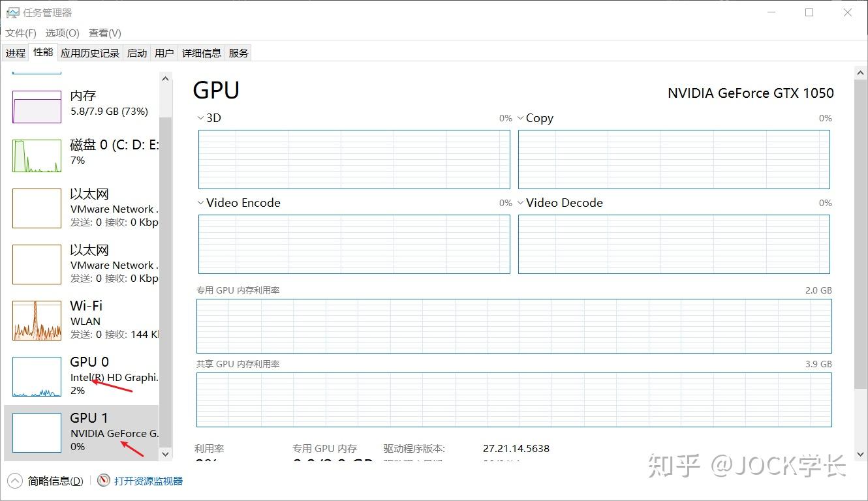
Task: Open the 文件(F) menu
Action: (21, 33)
